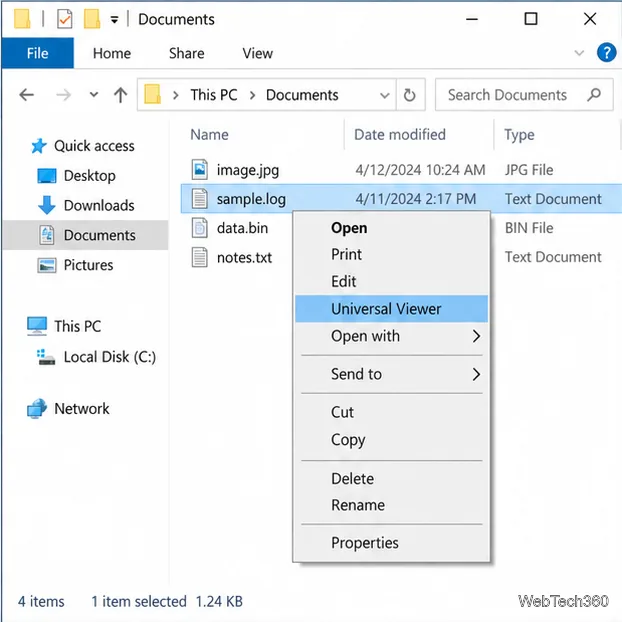This screenshot has width=622, height=622.
Task: Select Quick access in the navigation pane
Action: [x=94, y=146]
